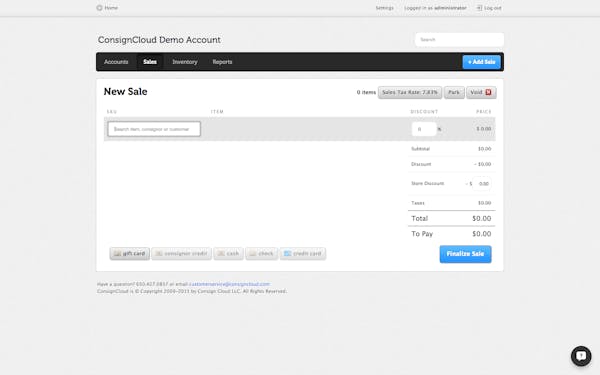Viewport: 600px width, 375px height.
Task: Click the DISCOUNT column header
Action: [x=424, y=112]
